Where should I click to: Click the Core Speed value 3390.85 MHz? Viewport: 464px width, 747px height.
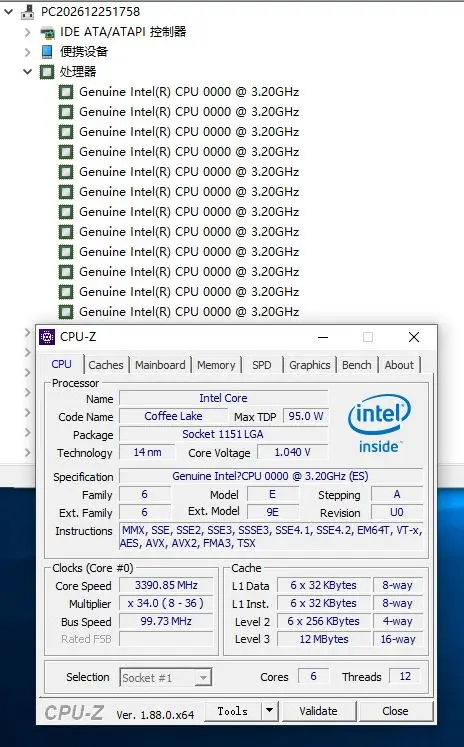(x=166, y=585)
